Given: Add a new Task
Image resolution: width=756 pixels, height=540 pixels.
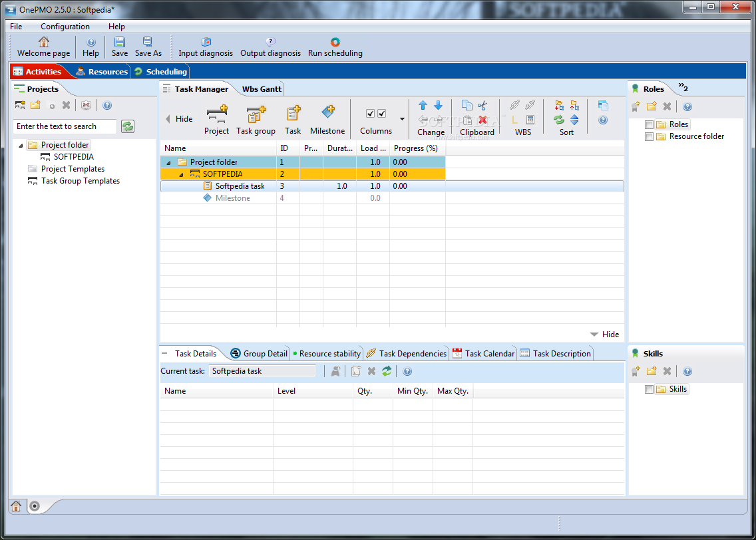Looking at the screenshot, I should tap(293, 120).
